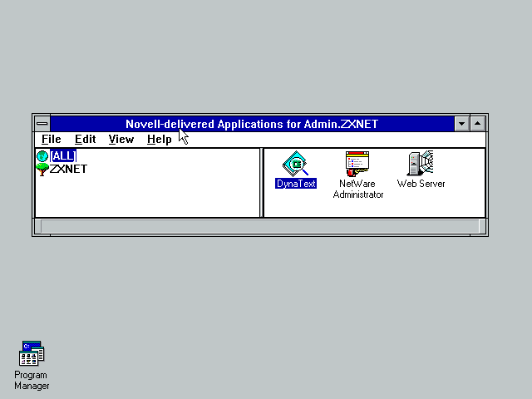Screen dimensions: 532x399
Task: Open the Edit menu
Action: pos(85,140)
